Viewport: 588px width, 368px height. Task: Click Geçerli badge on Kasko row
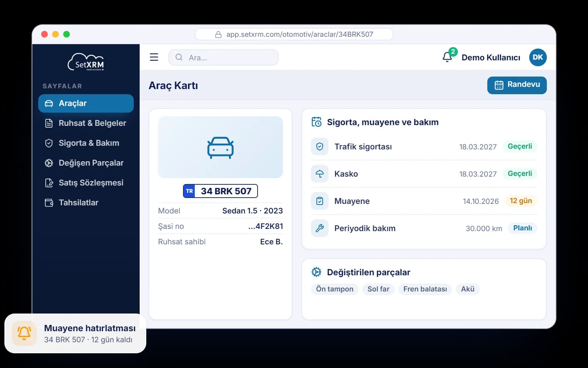pyautogui.click(x=520, y=173)
